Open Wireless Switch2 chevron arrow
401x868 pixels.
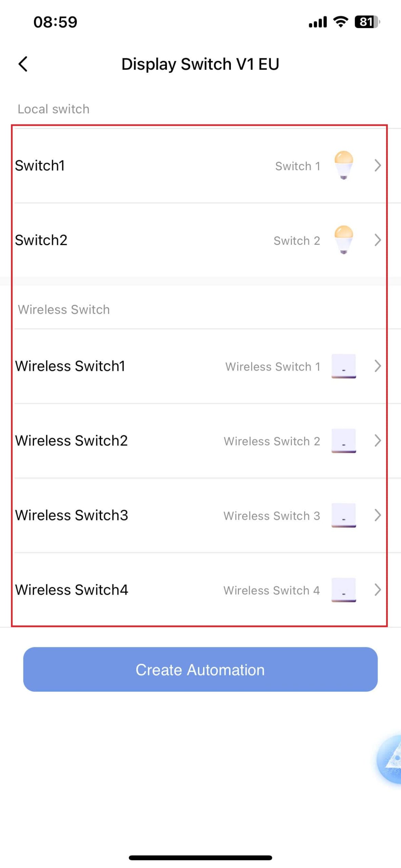[x=378, y=441]
